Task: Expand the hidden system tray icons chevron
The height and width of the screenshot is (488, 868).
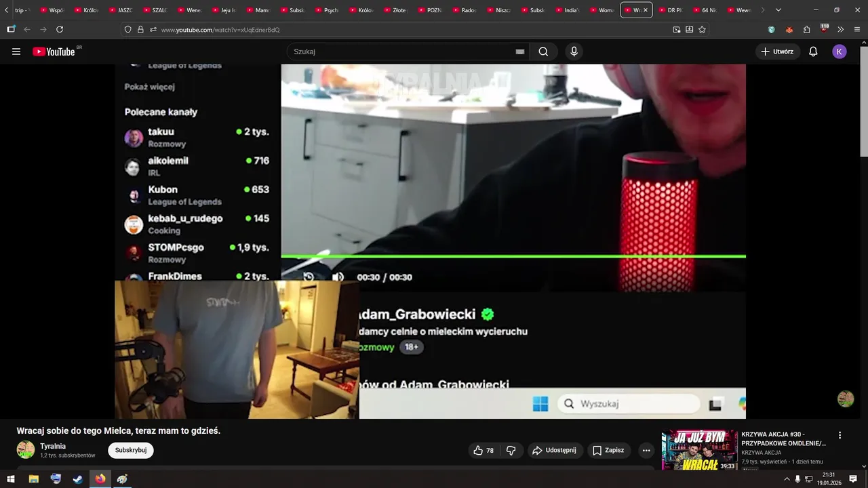Action: click(787, 479)
